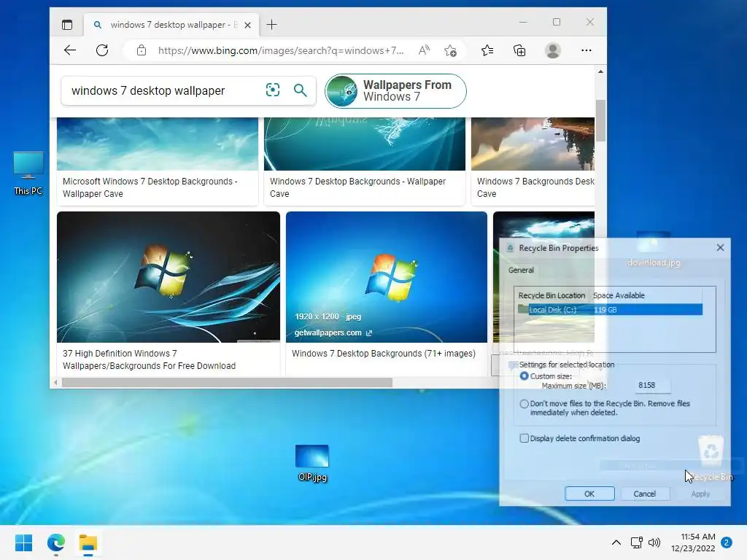
Task: Cancel the Recycle Bin Properties dialog
Action: (x=645, y=494)
